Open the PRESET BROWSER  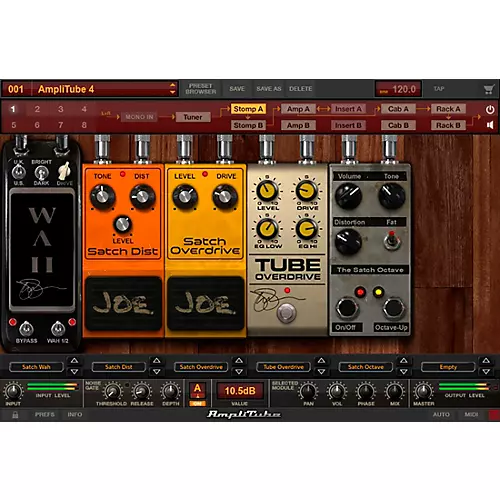coord(201,89)
